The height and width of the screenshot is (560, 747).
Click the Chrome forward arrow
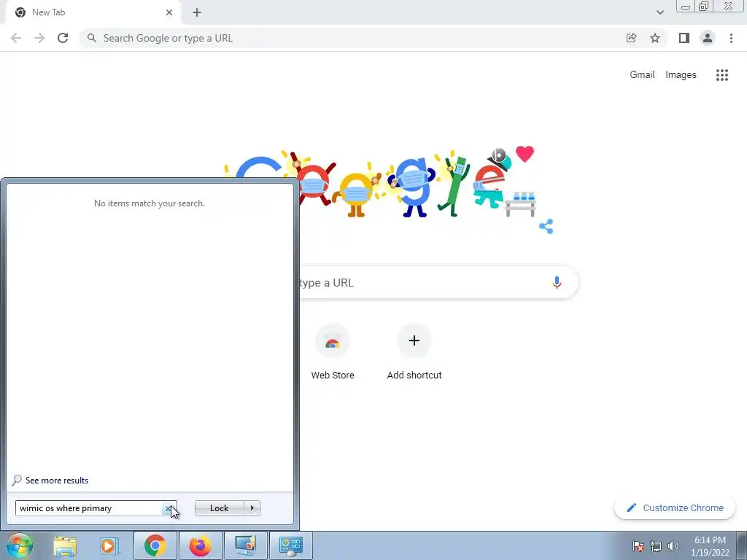[39, 38]
